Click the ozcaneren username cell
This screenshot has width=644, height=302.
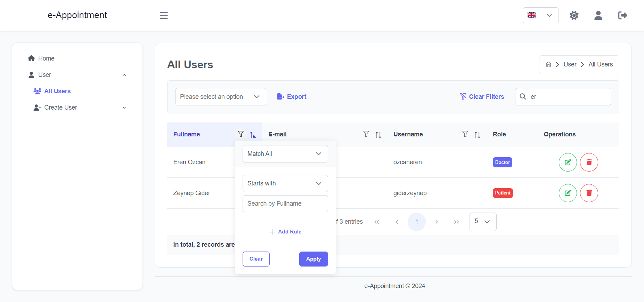coord(407,162)
